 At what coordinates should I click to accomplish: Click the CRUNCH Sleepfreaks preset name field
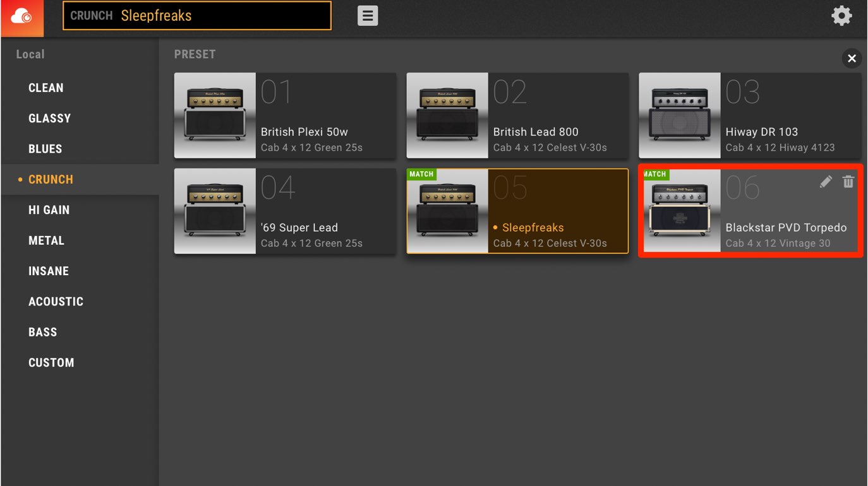pos(197,16)
